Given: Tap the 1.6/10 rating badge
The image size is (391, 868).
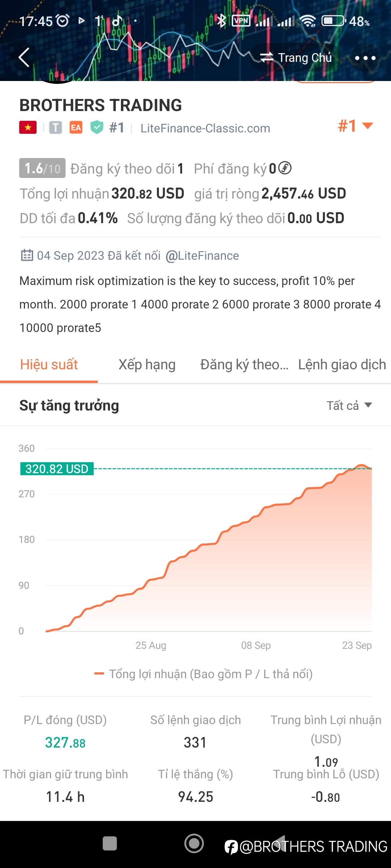Looking at the screenshot, I should pyautogui.click(x=42, y=168).
